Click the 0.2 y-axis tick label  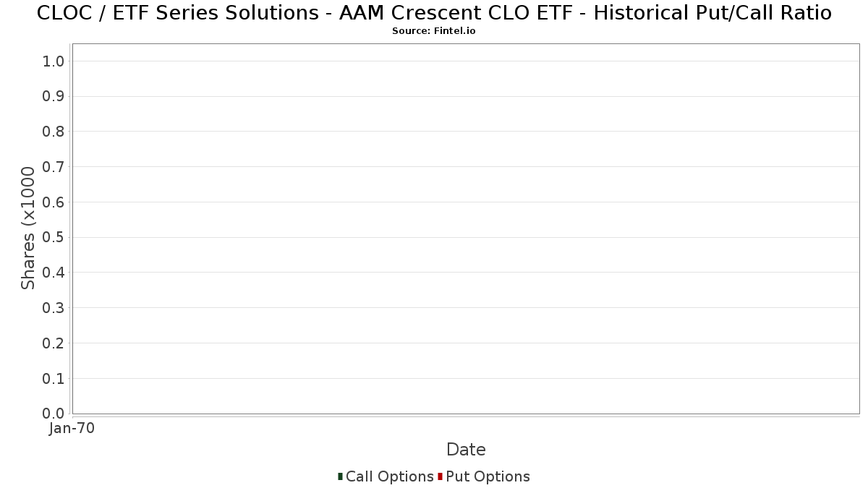54,343
